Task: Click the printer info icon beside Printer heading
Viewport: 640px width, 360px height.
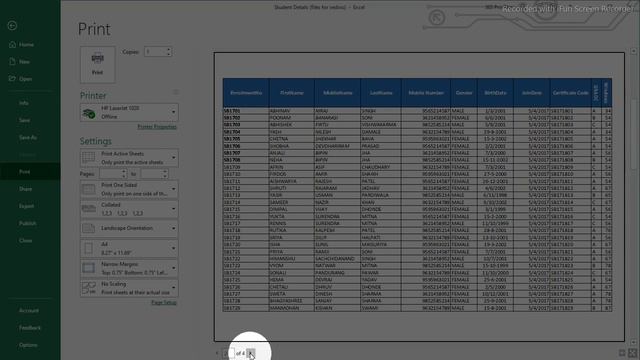Action: [176, 92]
